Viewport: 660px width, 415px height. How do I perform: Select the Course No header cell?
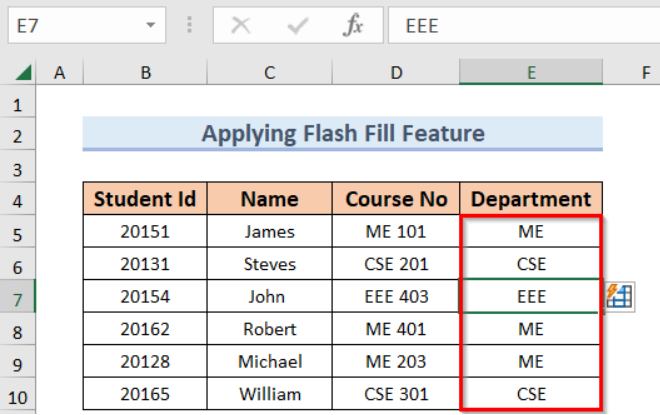(x=396, y=199)
